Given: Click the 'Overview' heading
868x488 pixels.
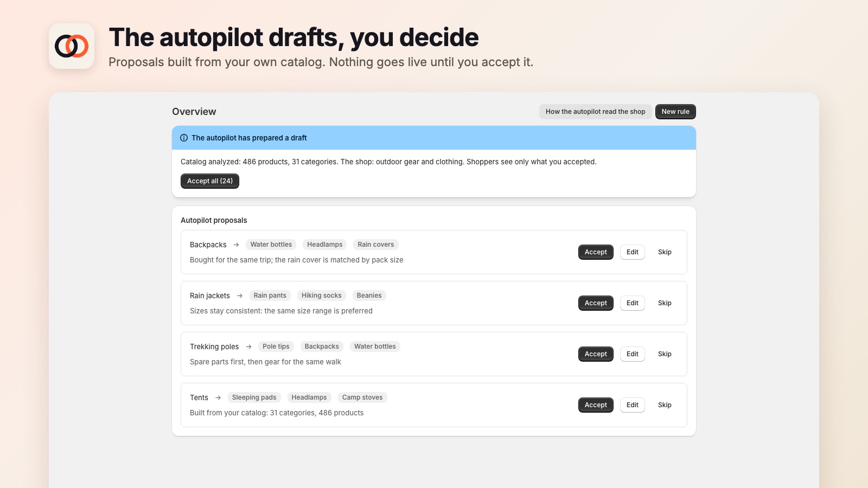Looking at the screenshot, I should pos(194,112).
